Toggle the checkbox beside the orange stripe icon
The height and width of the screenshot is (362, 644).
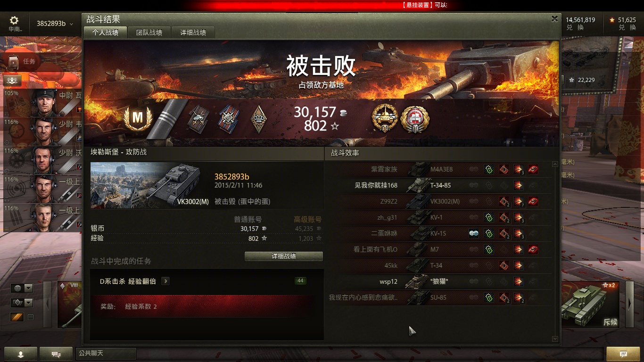pos(31,317)
